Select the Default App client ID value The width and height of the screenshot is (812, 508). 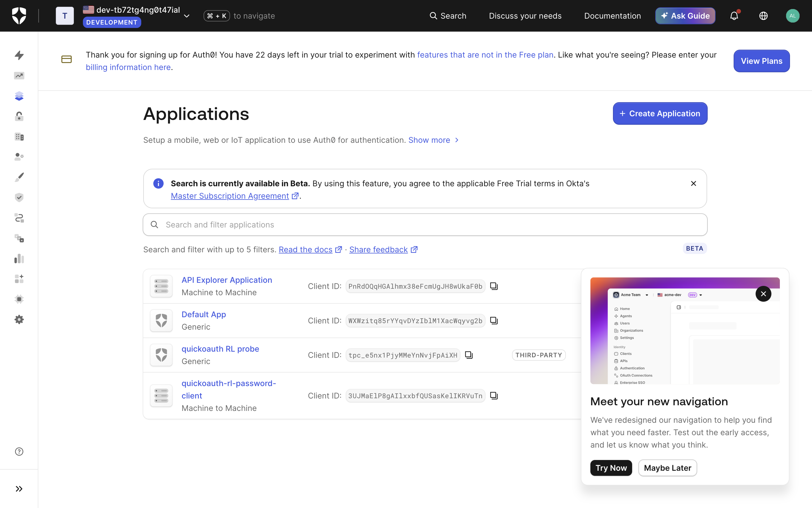coord(415,321)
